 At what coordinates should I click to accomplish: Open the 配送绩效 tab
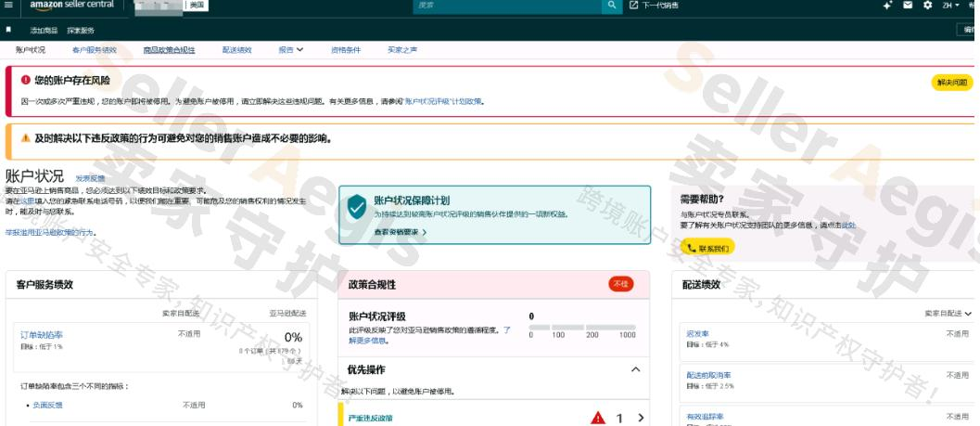click(236, 50)
